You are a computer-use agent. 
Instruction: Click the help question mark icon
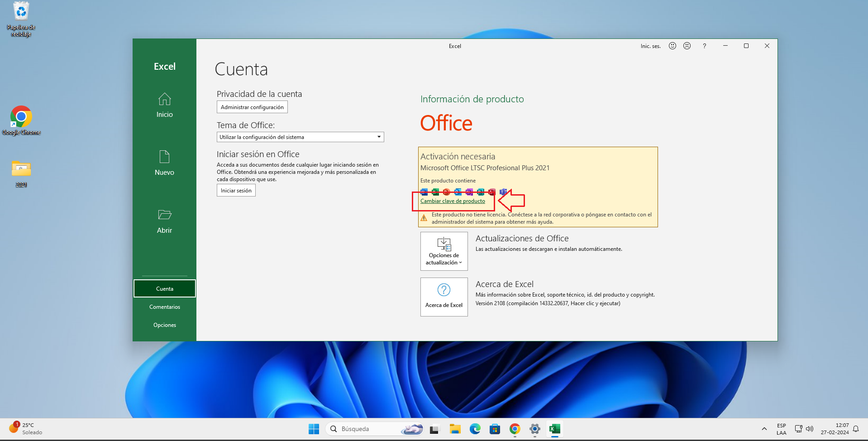click(x=704, y=46)
